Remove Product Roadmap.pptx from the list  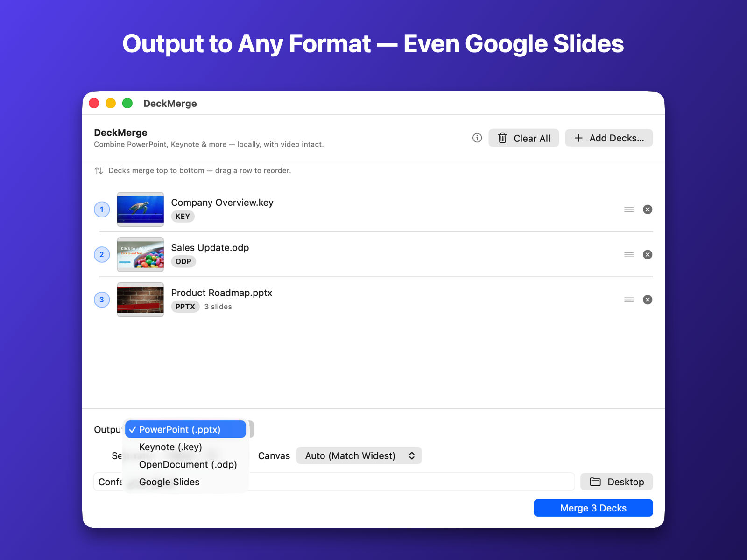647,300
